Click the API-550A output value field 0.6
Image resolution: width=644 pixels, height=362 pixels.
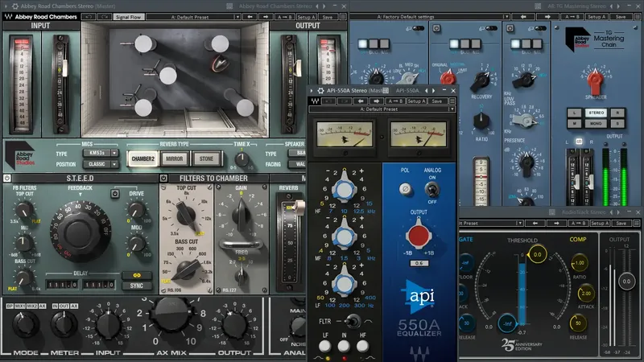point(419,263)
